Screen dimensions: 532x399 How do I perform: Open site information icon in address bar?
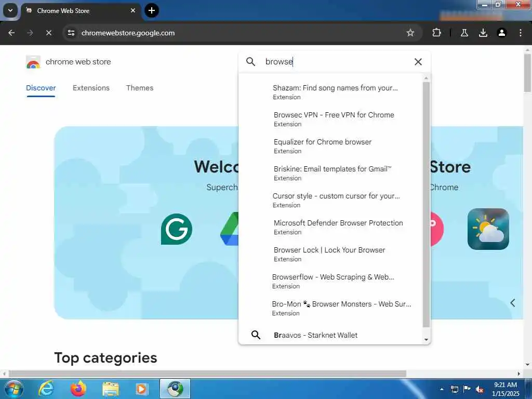click(x=71, y=33)
